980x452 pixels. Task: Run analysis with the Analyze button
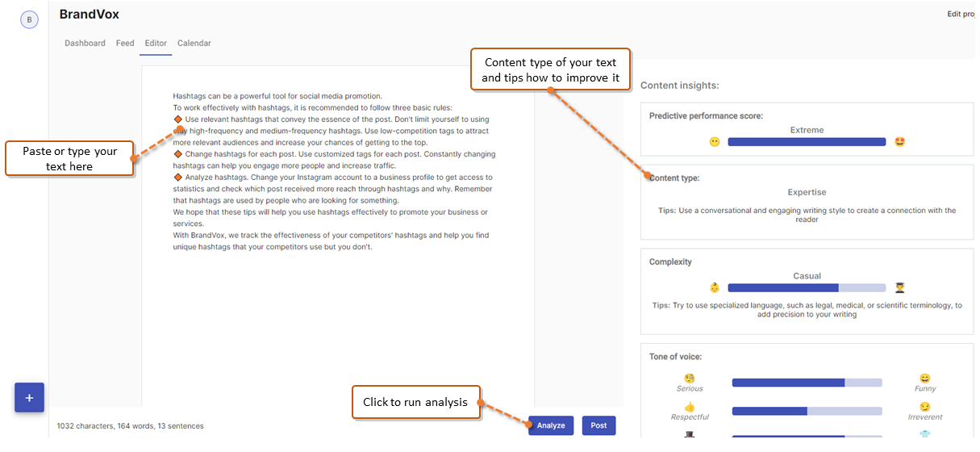(551, 425)
